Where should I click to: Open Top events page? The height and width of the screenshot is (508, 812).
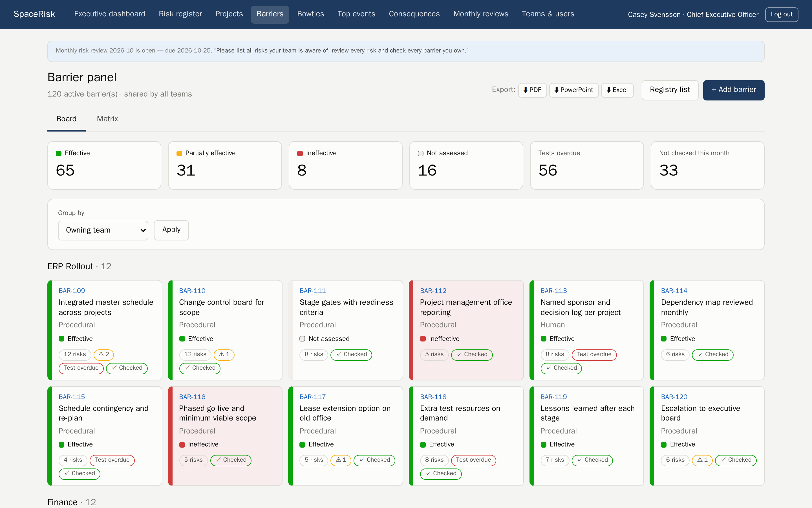pos(356,14)
